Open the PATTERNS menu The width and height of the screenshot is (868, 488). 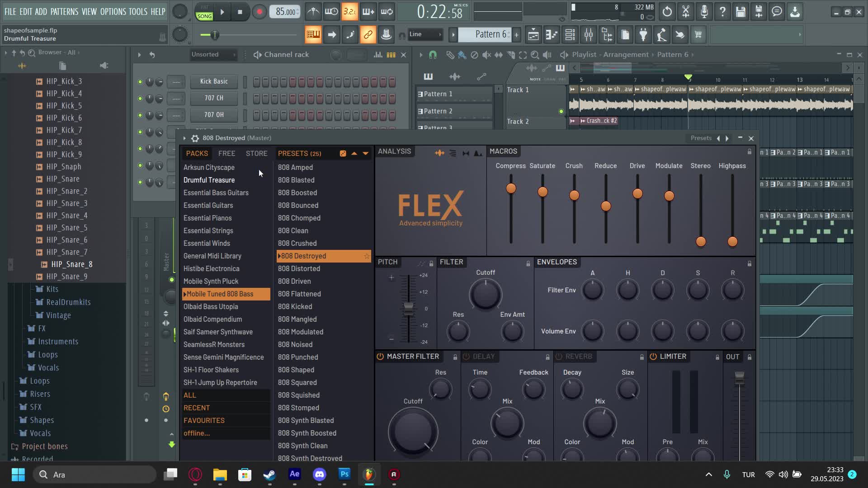tap(64, 12)
